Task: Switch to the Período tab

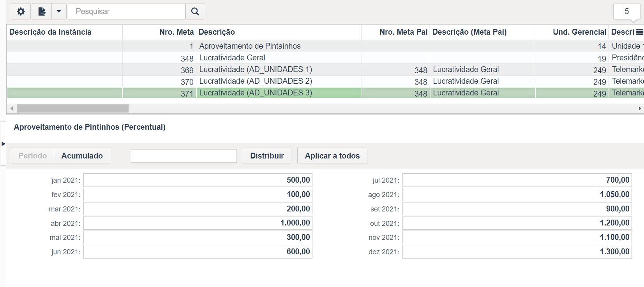Action: [33, 156]
